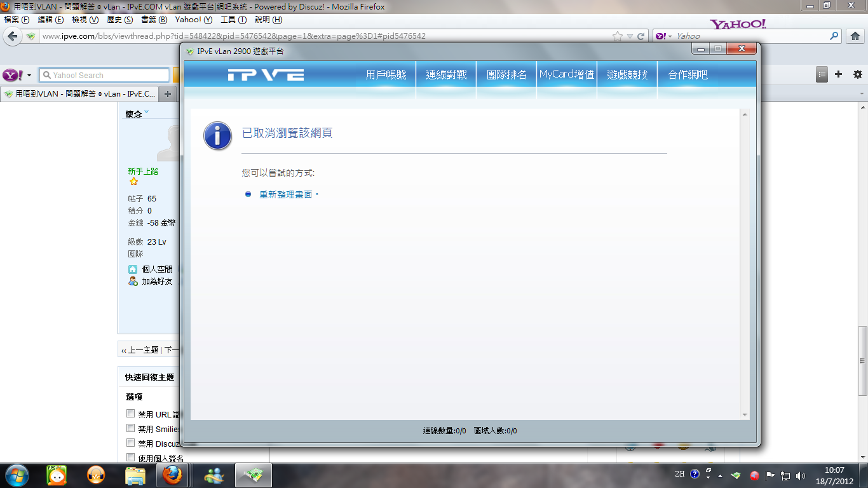This screenshot has width=868, height=488.
Task: Click the Yahoo toolbar list icon
Action: (822, 74)
